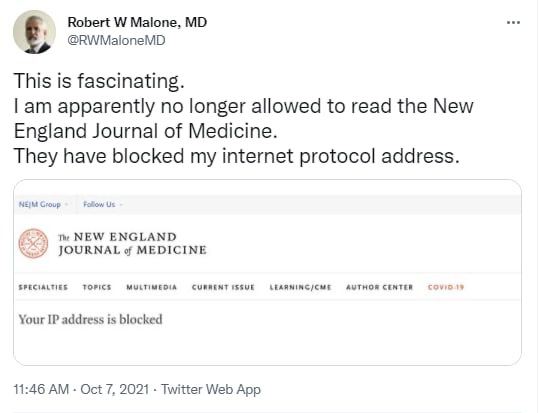Open the Topics menu
The image size is (539, 413).
click(x=97, y=287)
